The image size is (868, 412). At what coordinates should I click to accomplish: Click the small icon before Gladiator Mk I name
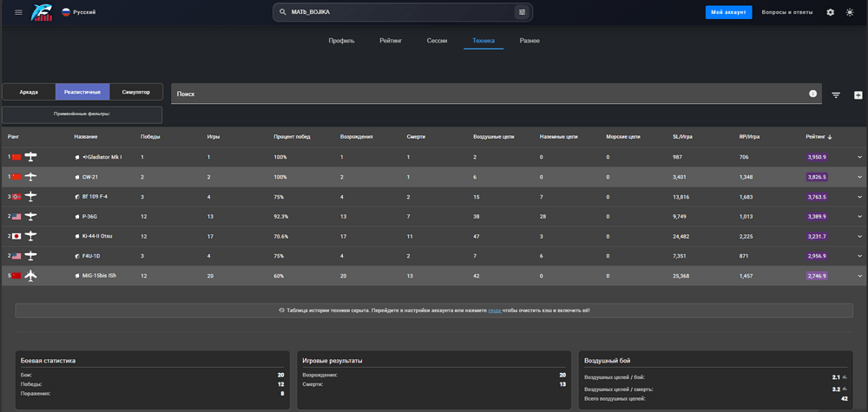point(77,157)
